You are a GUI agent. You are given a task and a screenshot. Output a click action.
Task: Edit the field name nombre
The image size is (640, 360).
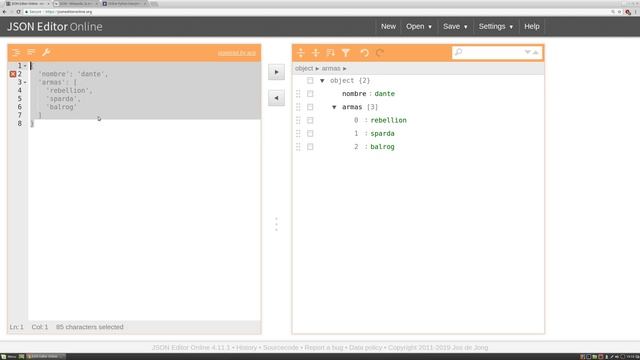354,94
